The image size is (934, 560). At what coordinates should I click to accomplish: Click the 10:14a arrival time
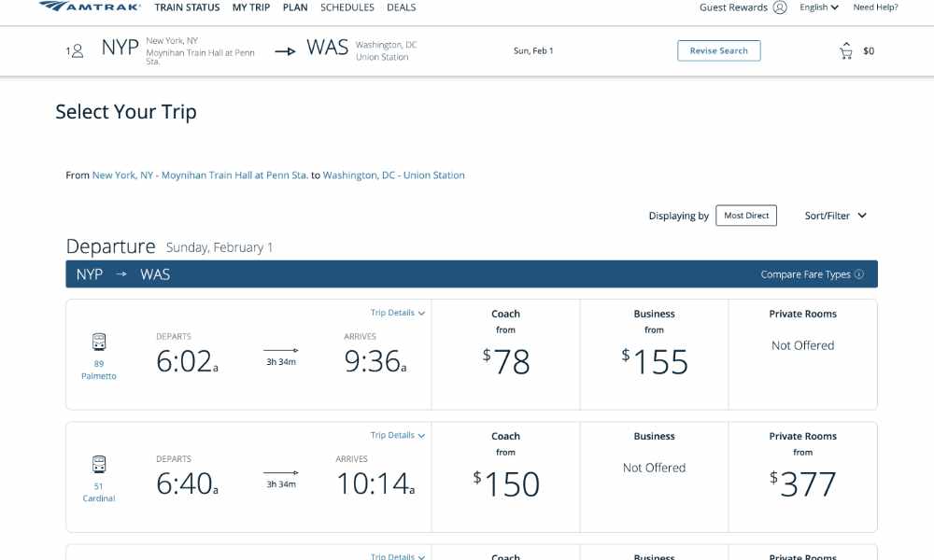[x=375, y=483]
